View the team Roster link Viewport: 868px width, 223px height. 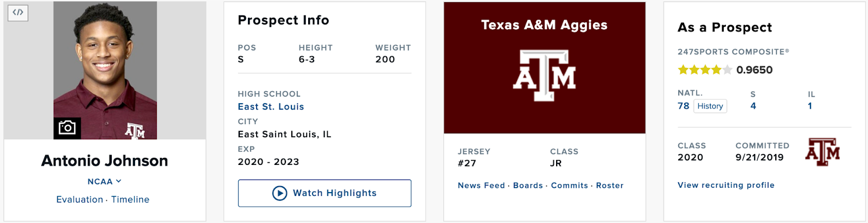click(610, 186)
